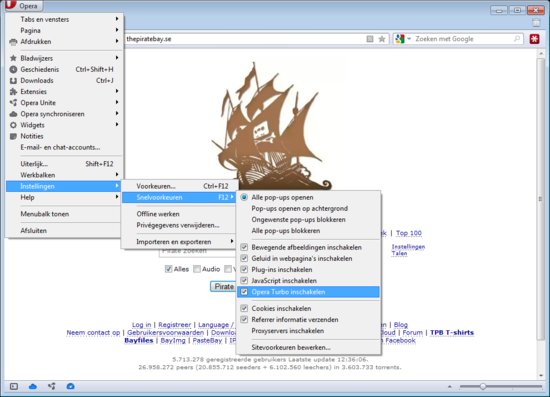550x397 pixels.
Task: Toggle Cookies inschakelen
Action: click(x=309, y=309)
